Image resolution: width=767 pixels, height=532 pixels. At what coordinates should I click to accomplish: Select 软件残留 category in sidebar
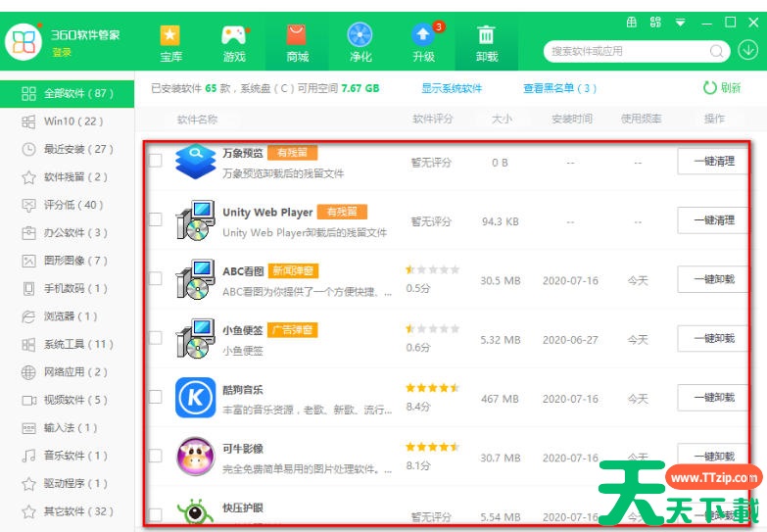click(76, 177)
